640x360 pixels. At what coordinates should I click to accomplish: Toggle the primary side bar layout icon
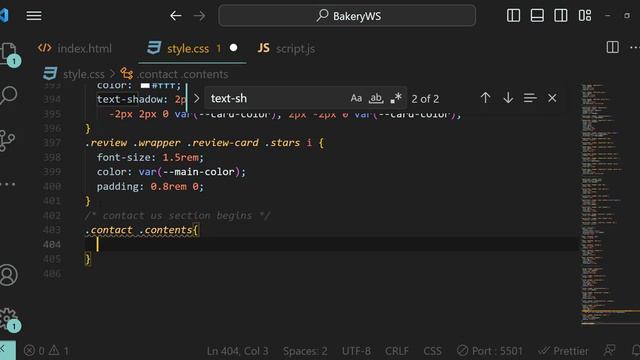[x=513, y=16]
